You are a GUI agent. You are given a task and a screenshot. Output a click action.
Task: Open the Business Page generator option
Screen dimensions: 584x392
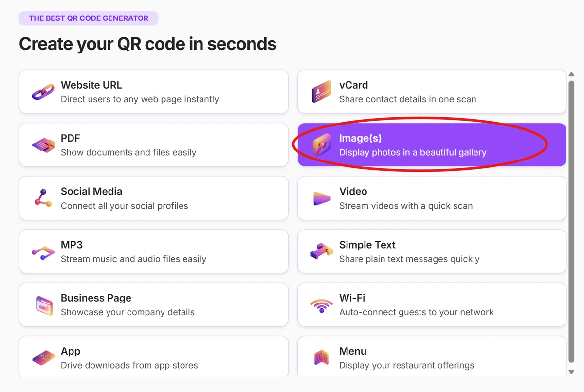pos(154,304)
